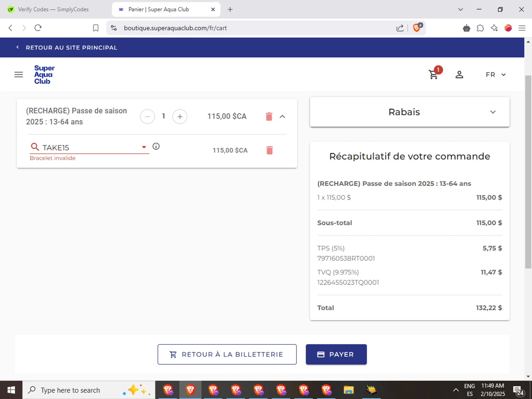Open the FR language dropdown
Screen dimensions: 532x399
[496, 74]
